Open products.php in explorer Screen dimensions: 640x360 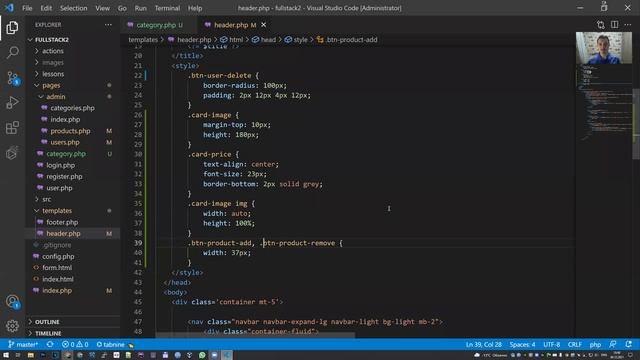(70, 131)
